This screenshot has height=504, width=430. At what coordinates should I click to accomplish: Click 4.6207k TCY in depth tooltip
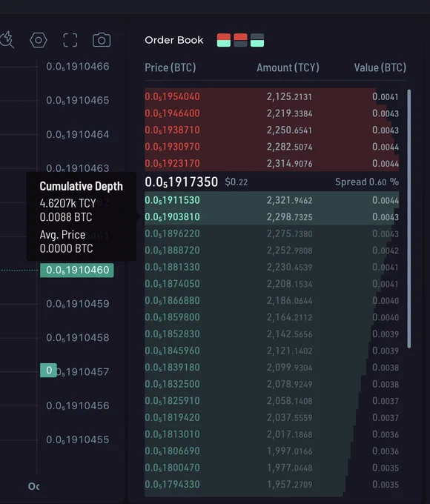tap(68, 203)
